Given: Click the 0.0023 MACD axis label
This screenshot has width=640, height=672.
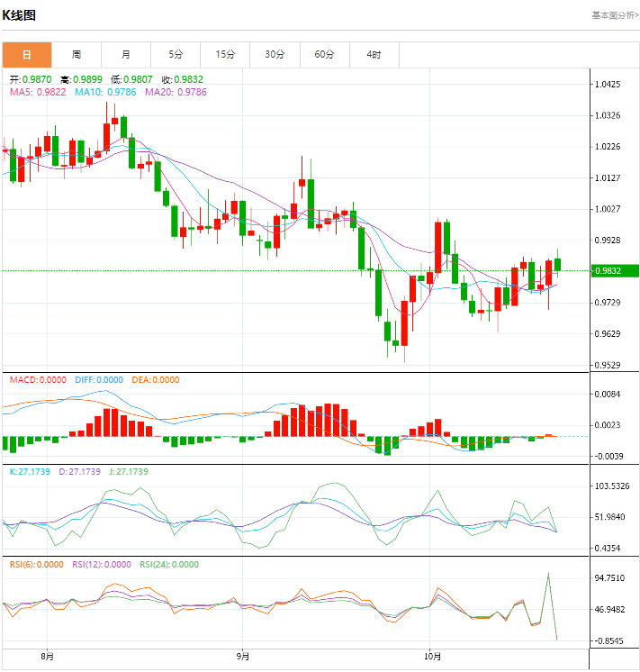Looking at the screenshot, I should (x=608, y=425).
